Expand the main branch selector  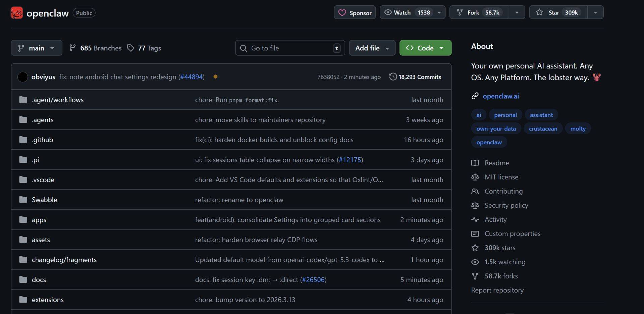pos(37,48)
